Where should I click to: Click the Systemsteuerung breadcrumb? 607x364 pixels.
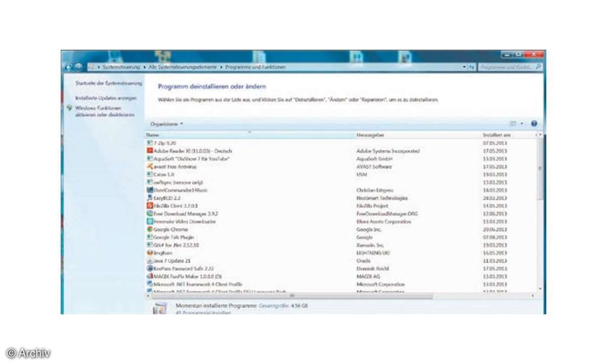pos(121,67)
